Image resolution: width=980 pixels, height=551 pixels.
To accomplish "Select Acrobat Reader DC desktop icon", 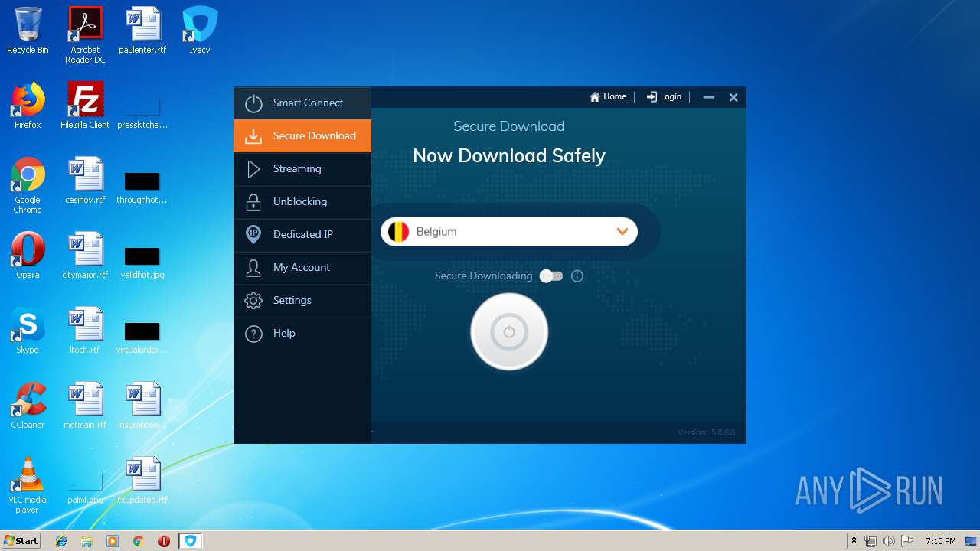I will click(85, 36).
